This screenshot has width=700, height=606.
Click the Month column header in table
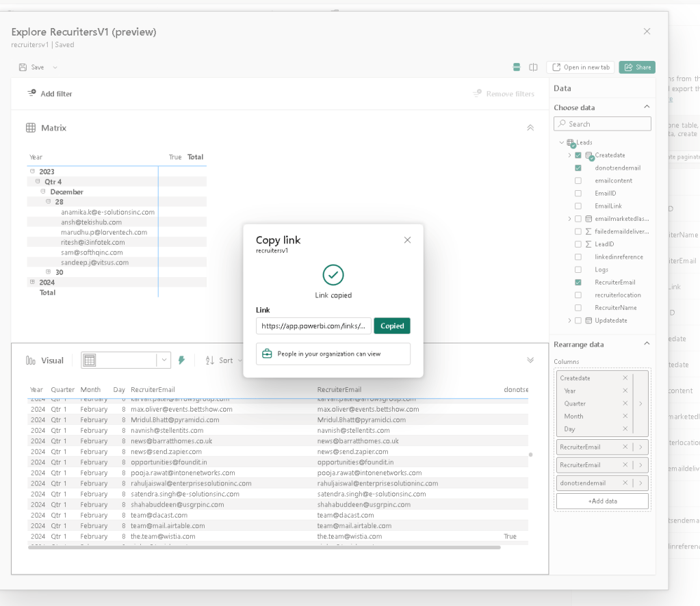(90, 390)
